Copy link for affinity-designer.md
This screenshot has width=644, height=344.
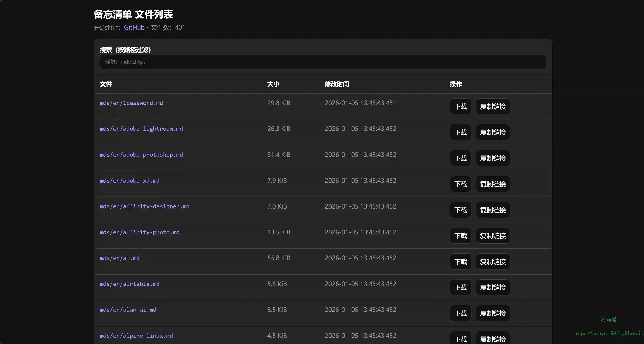coord(493,210)
